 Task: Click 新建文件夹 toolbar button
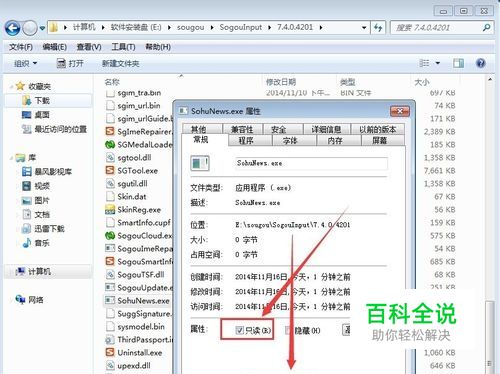point(121,63)
